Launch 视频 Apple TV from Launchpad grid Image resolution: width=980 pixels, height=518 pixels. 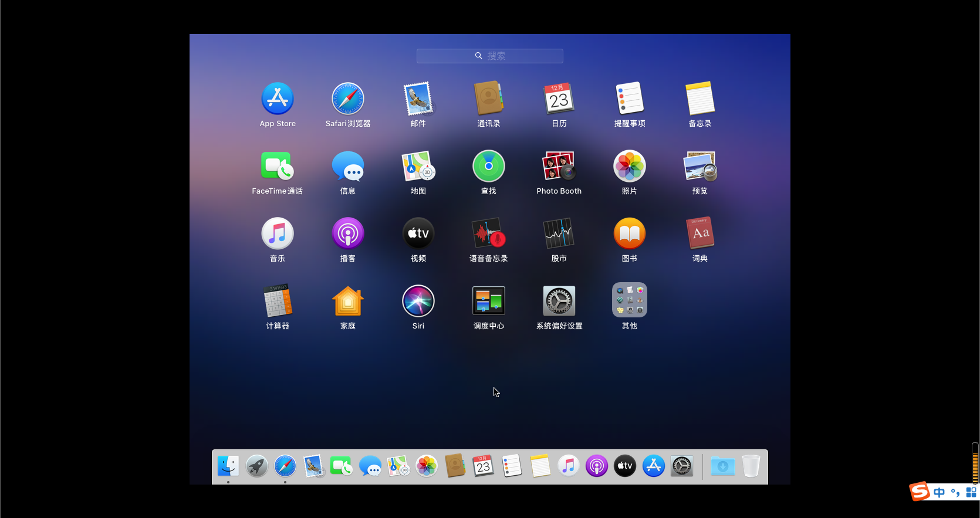[x=418, y=233]
